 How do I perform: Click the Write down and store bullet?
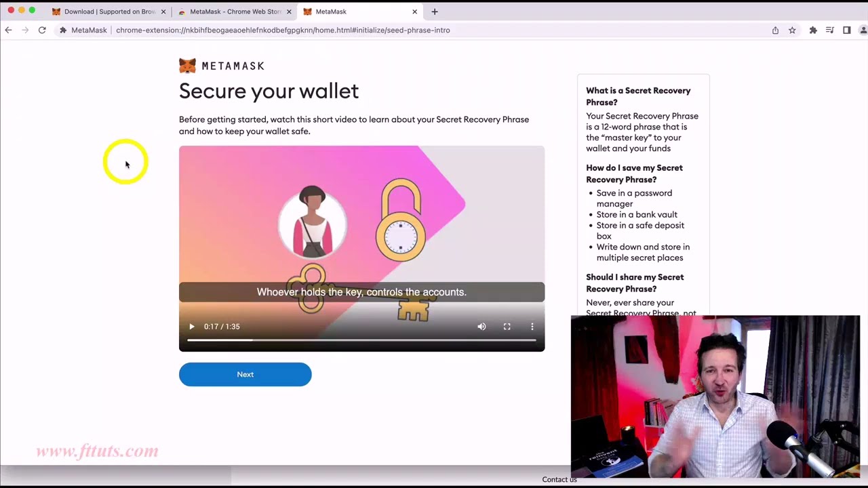point(643,252)
